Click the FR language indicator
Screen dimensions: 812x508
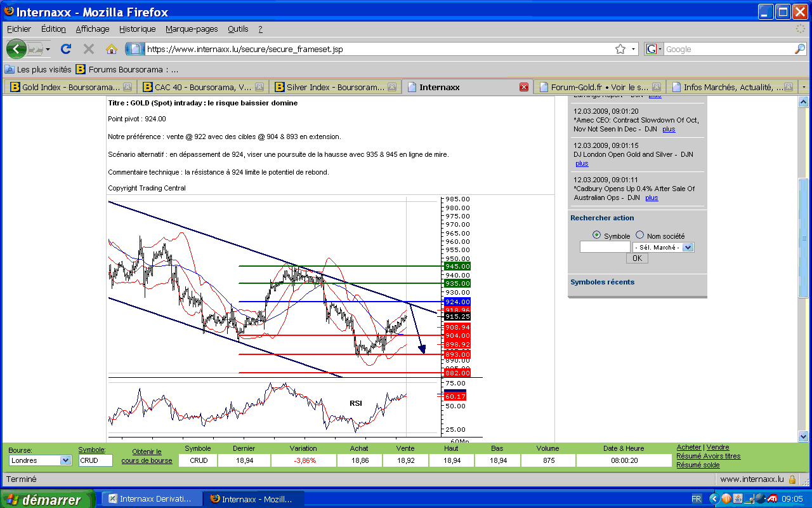coord(697,499)
